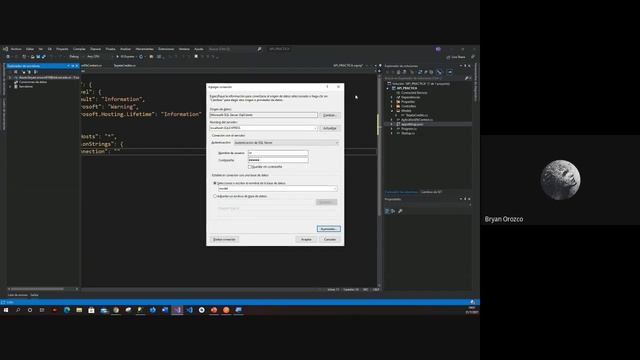
Task: Toggle the Guardar mi contraseña checkbox
Action: (x=250, y=167)
